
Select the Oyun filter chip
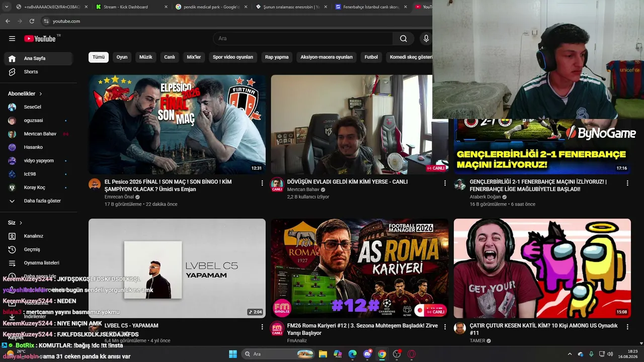pyautogui.click(x=122, y=57)
